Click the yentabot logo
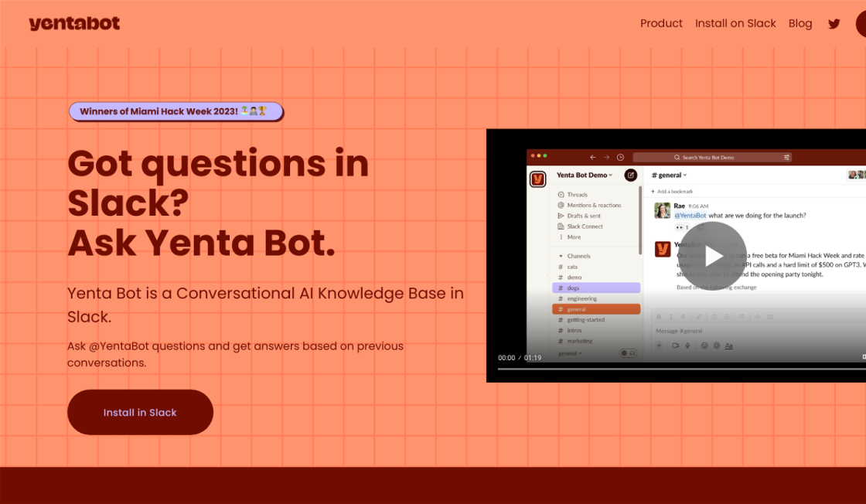 (x=74, y=23)
